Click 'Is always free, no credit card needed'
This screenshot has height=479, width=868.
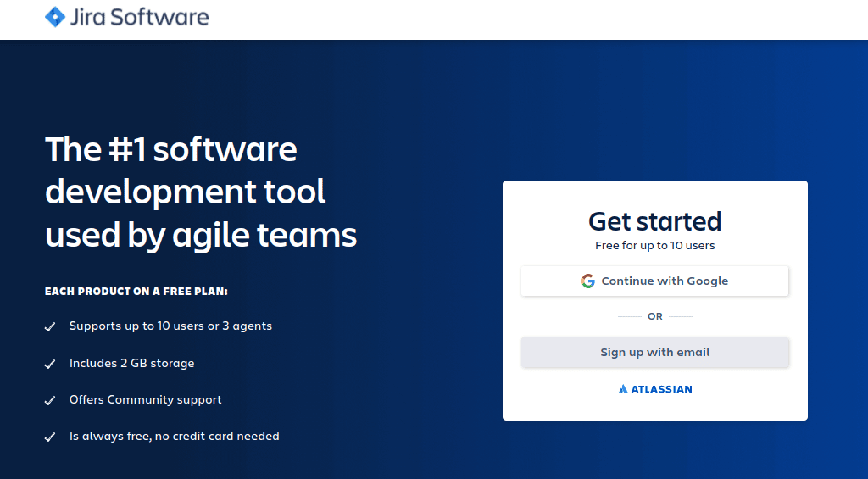coord(175,437)
